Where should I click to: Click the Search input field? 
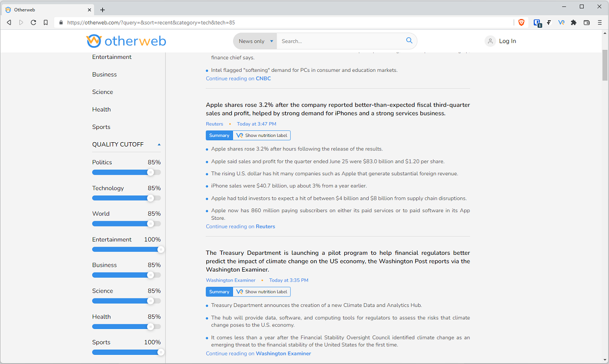tap(340, 41)
